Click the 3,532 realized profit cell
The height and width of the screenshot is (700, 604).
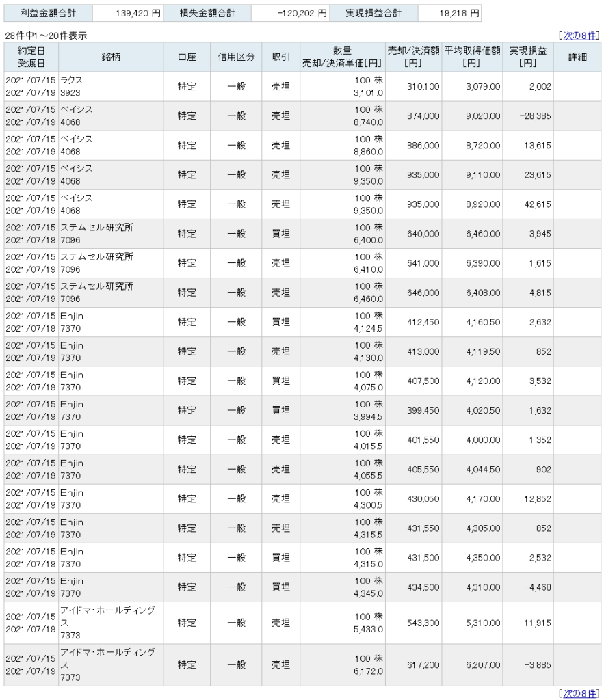click(528, 381)
